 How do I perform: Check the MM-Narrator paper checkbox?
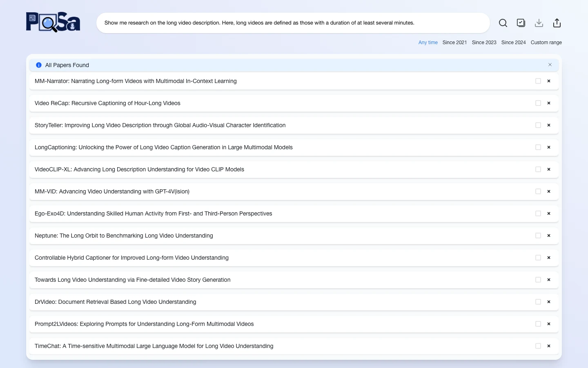[538, 81]
